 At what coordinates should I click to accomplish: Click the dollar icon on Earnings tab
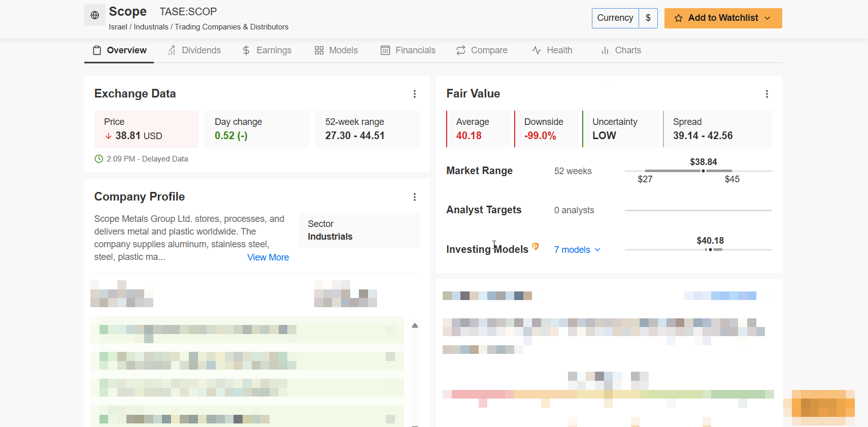click(x=246, y=50)
